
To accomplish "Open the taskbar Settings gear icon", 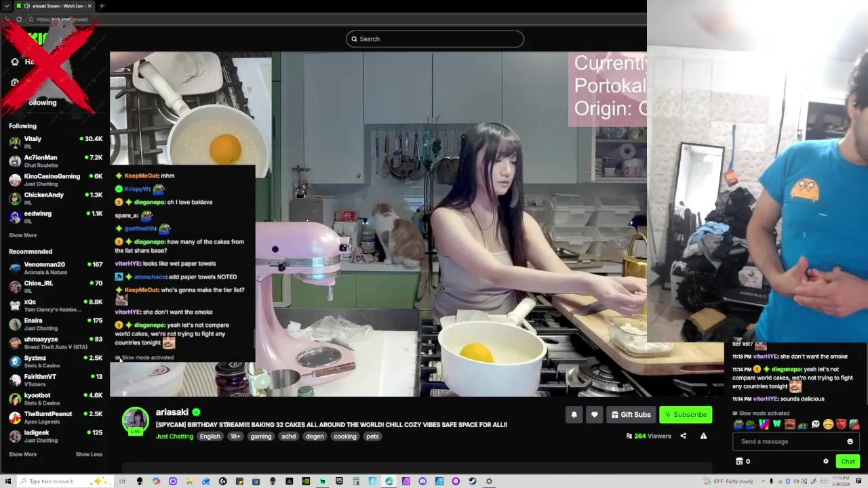I will point(489,481).
